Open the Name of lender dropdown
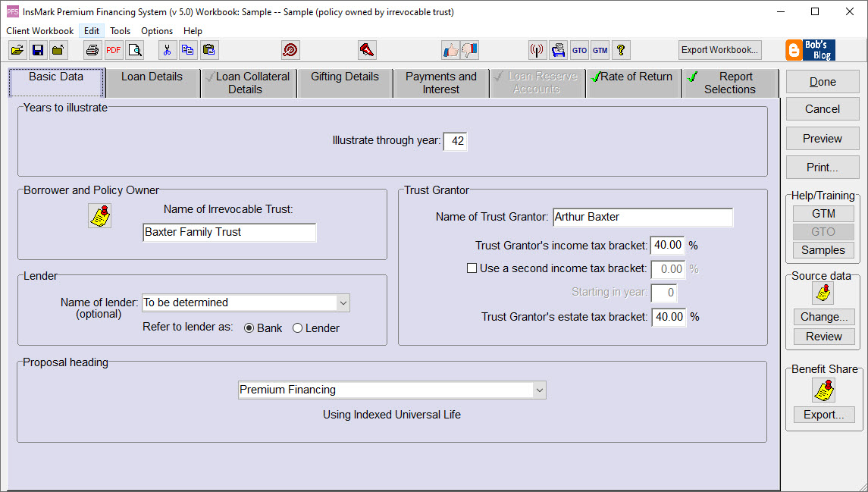Viewport: 868px width, 492px height. [343, 302]
